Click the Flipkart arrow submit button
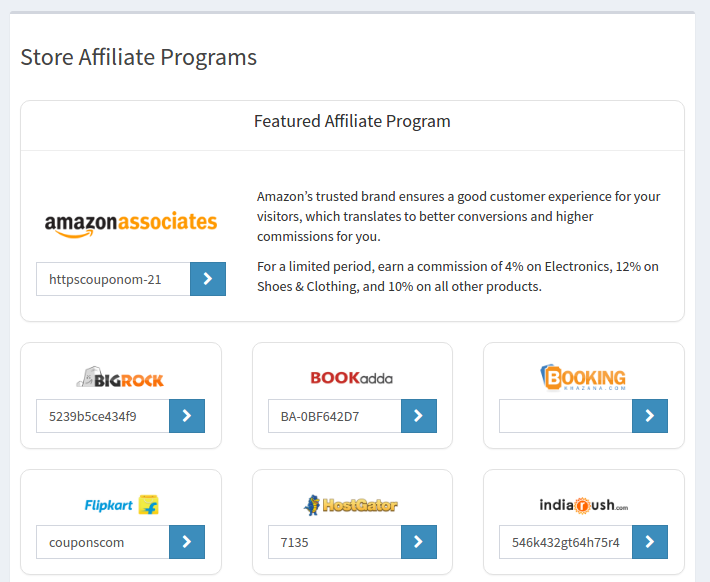 click(187, 542)
